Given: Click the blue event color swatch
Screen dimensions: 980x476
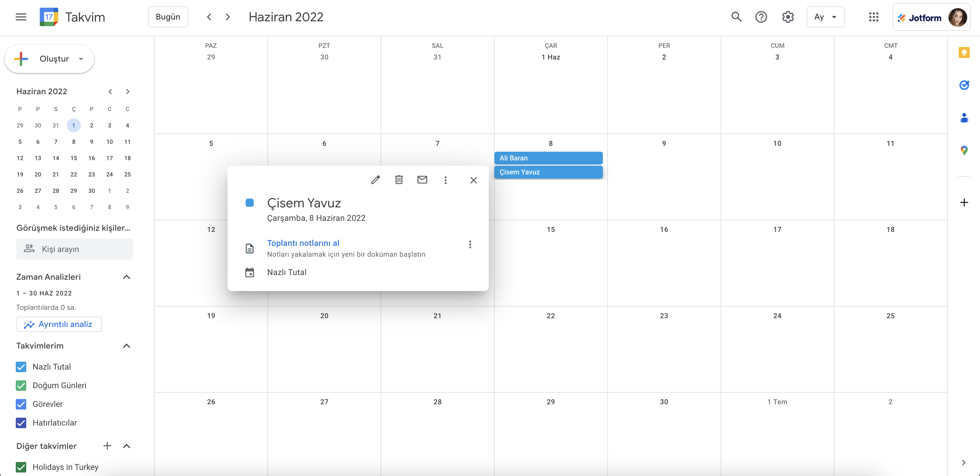Looking at the screenshot, I should pyautogui.click(x=250, y=203).
